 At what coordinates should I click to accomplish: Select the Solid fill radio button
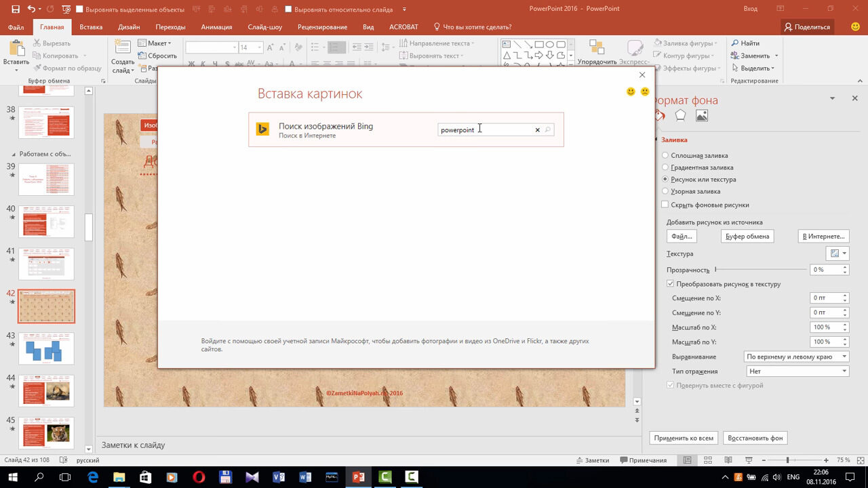pos(665,155)
